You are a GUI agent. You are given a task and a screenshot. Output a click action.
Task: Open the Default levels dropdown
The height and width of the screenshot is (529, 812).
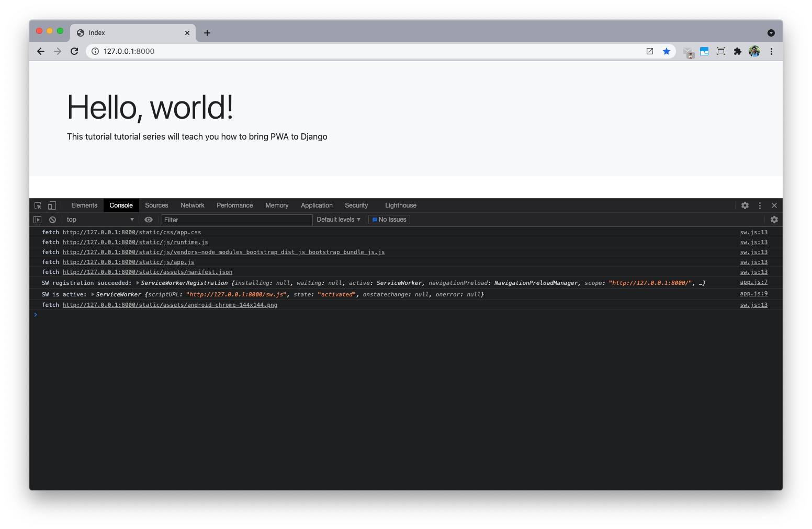[x=339, y=220]
